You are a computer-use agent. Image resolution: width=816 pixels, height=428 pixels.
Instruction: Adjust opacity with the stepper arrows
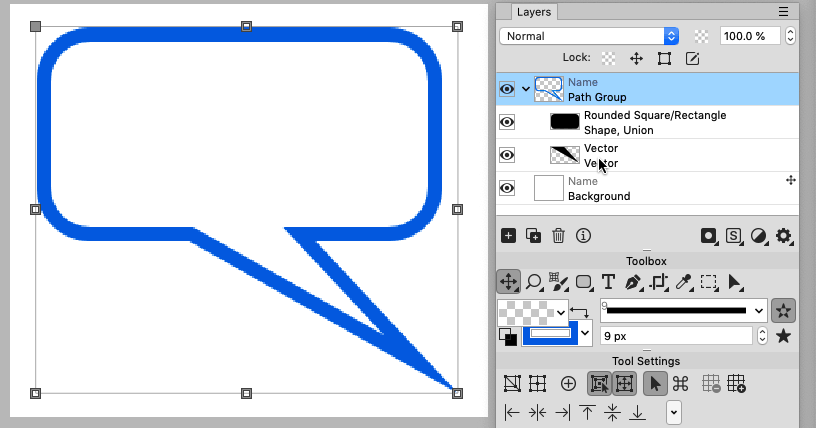coord(790,36)
